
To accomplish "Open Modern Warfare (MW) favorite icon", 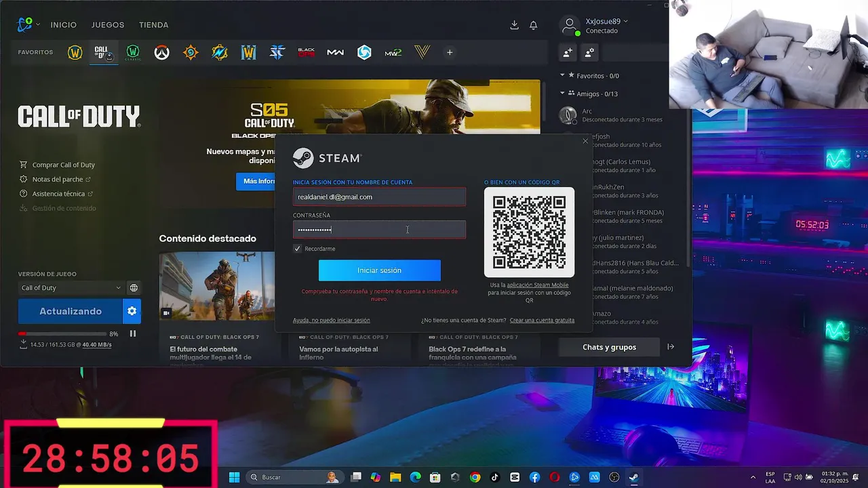I will (335, 52).
